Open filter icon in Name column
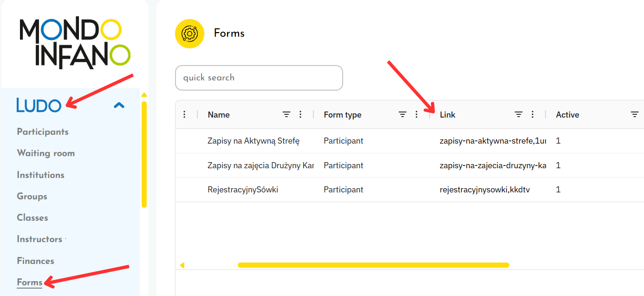Screen dimensions: 644x296 point(286,114)
